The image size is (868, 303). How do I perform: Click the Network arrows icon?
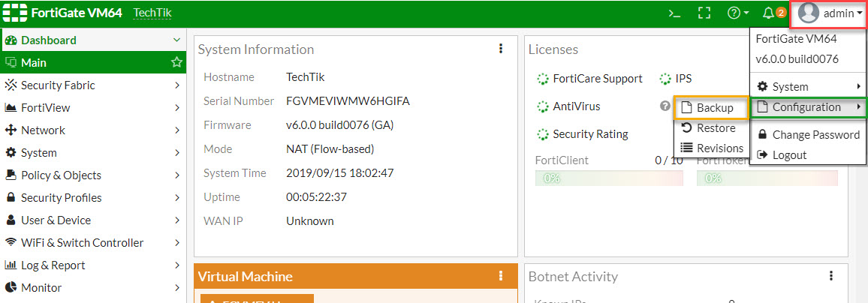[10, 130]
